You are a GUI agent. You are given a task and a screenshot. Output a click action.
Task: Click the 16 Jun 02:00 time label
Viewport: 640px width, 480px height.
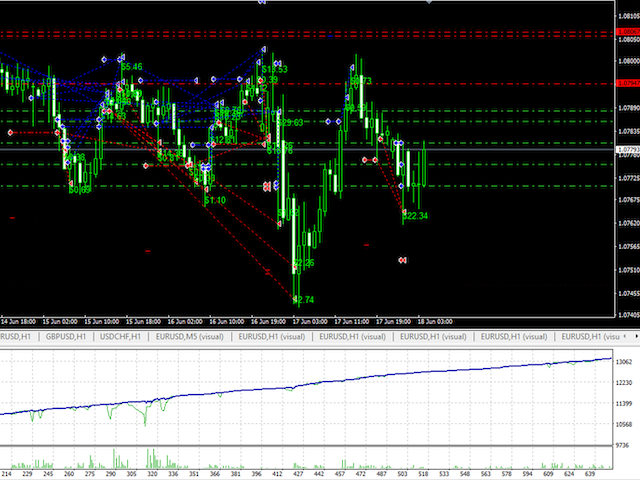tap(185, 322)
